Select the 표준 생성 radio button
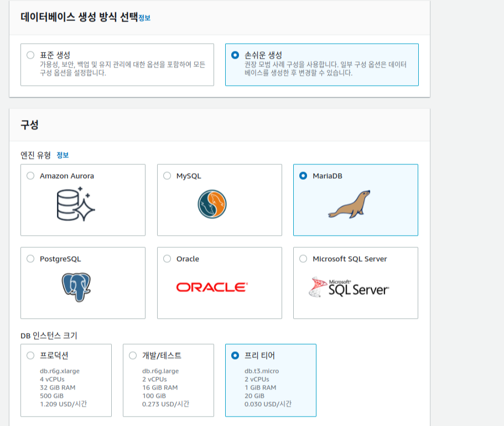The width and height of the screenshot is (504, 426). click(x=30, y=55)
